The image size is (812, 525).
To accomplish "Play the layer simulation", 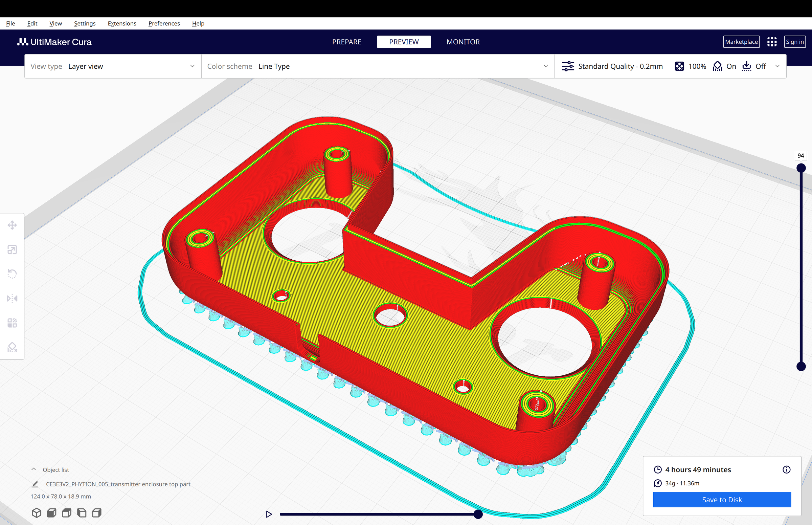I will pos(269,514).
